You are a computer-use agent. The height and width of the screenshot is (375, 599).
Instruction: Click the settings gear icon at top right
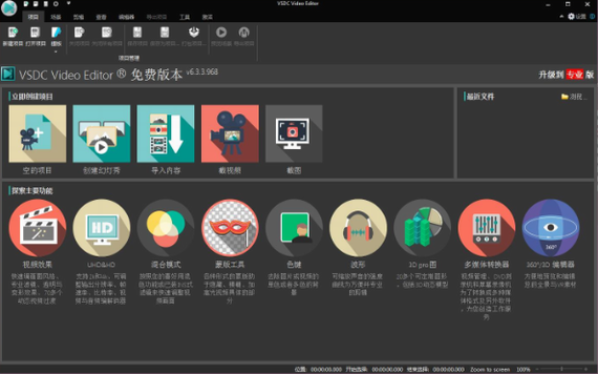571,16
